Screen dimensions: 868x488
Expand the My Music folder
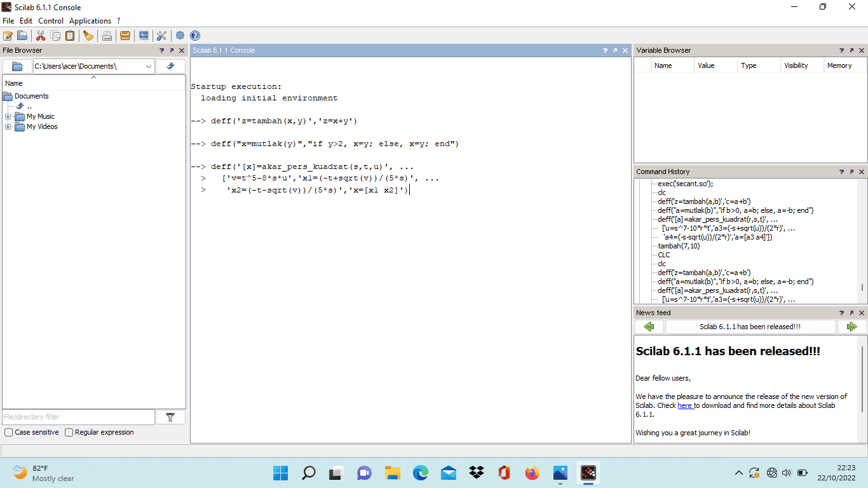[x=8, y=117]
